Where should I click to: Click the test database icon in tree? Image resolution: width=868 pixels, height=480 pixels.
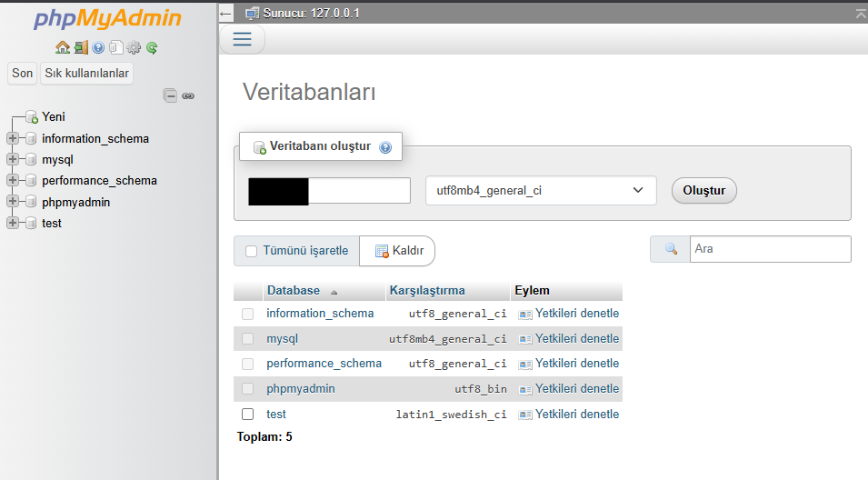pyautogui.click(x=31, y=223)
